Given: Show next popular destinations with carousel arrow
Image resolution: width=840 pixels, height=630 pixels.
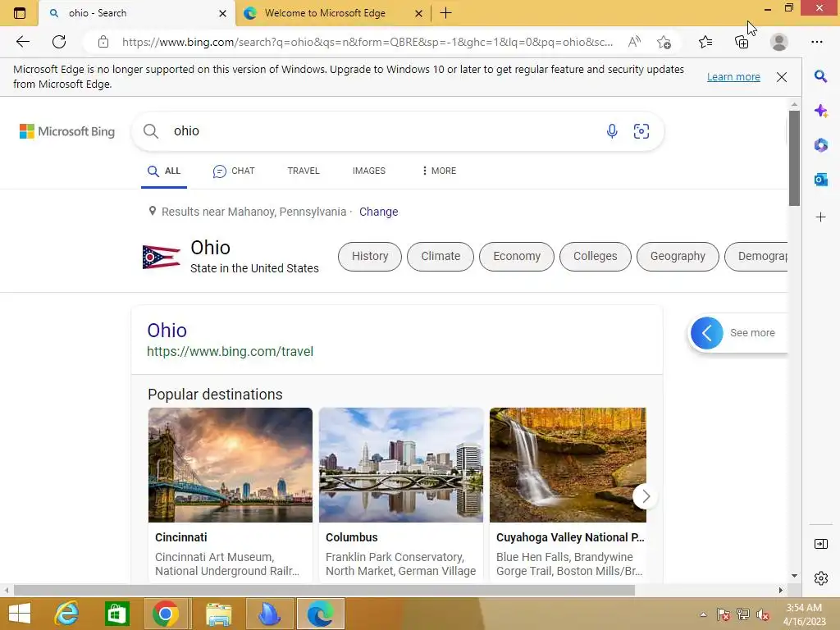Looking at the screenshot, I should tap(646, 496).
